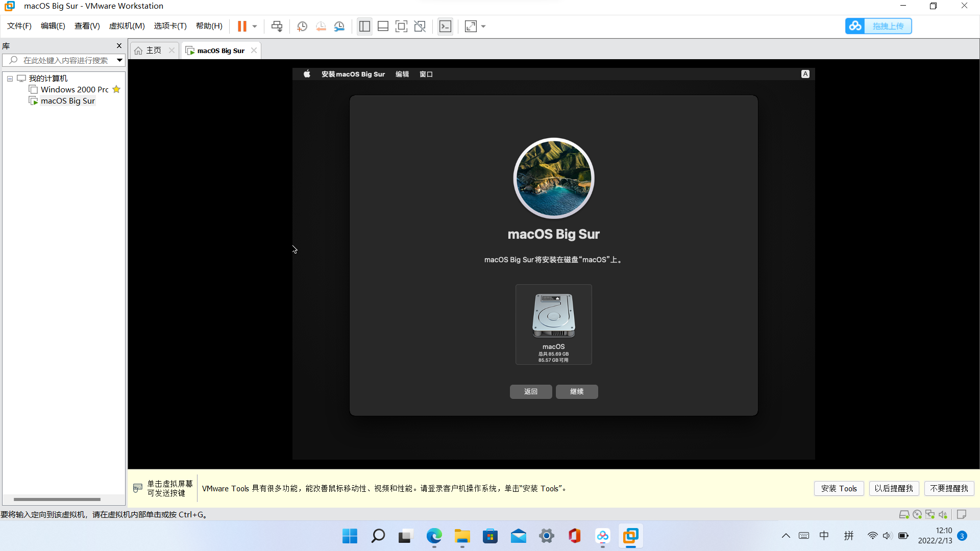Toggle the thumbnail bar view
Screen dimensions: 980x551
(x=383, y=26)
